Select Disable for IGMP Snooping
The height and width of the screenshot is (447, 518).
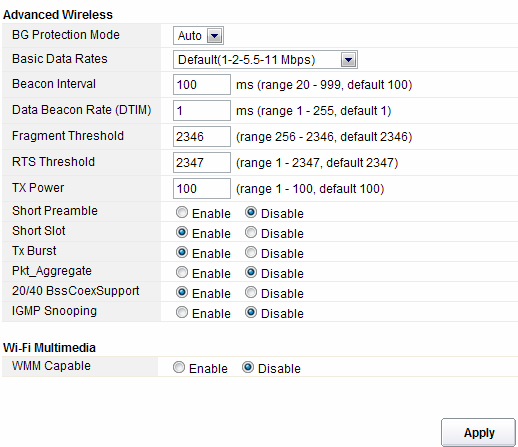coord(251,312)
